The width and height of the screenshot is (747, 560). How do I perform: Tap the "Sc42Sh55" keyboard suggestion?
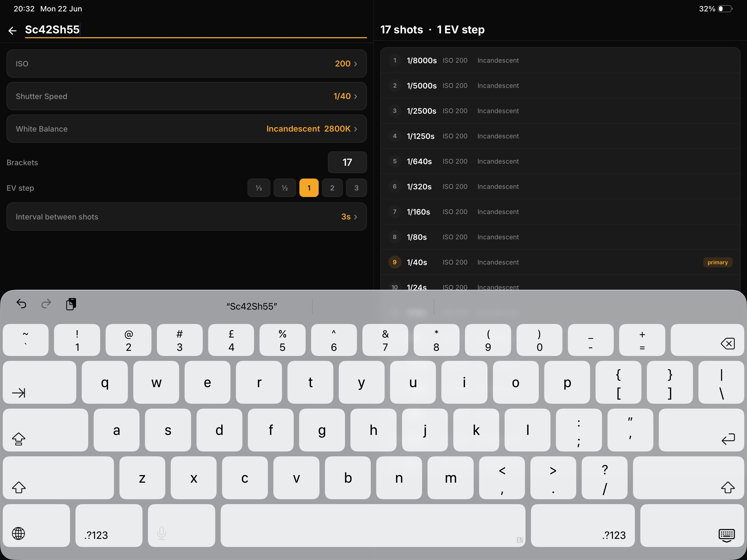pyautogui.click(x=252, y=306)
